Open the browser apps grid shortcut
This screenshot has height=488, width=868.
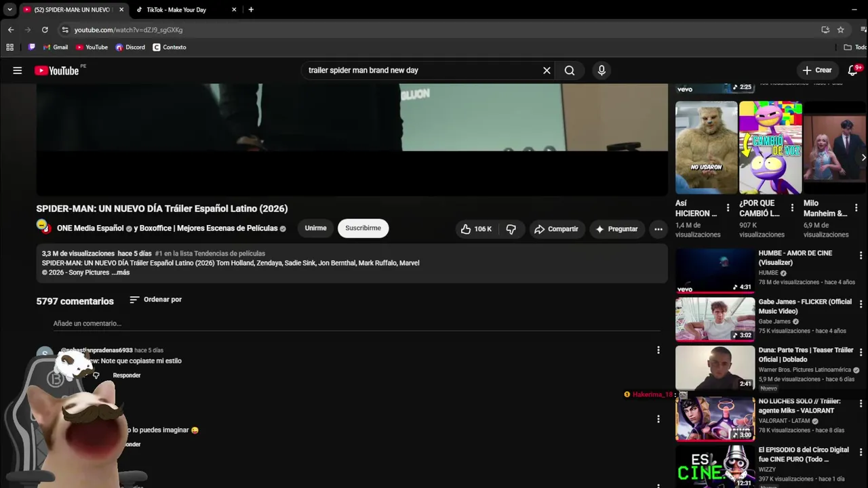click(x=9, y=47)
